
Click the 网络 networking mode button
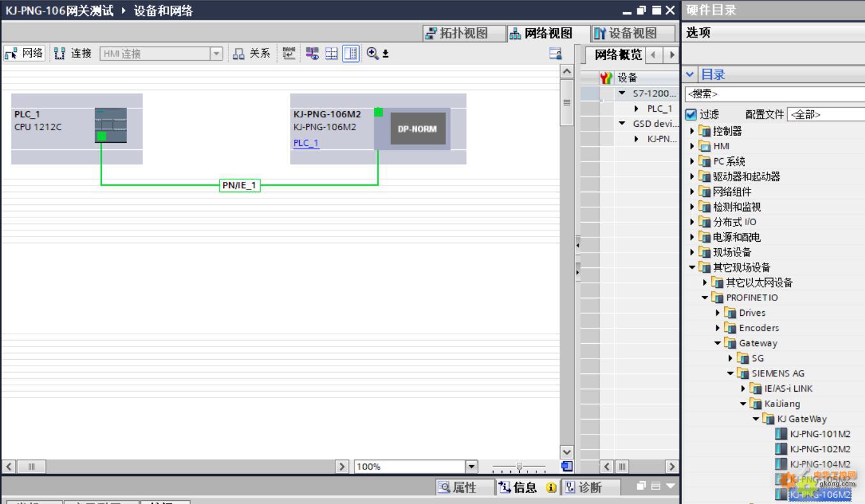(24, 54)
